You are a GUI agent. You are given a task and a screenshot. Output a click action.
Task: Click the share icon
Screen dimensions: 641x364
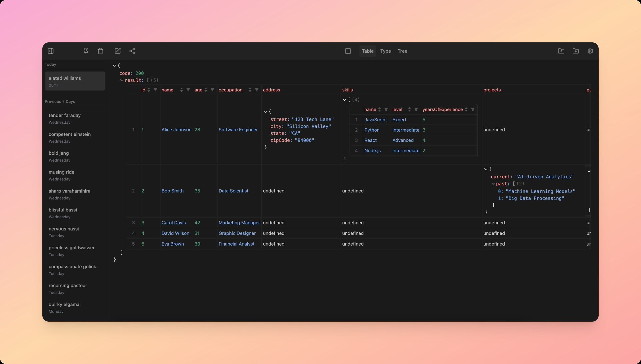[x=132, y=51]
